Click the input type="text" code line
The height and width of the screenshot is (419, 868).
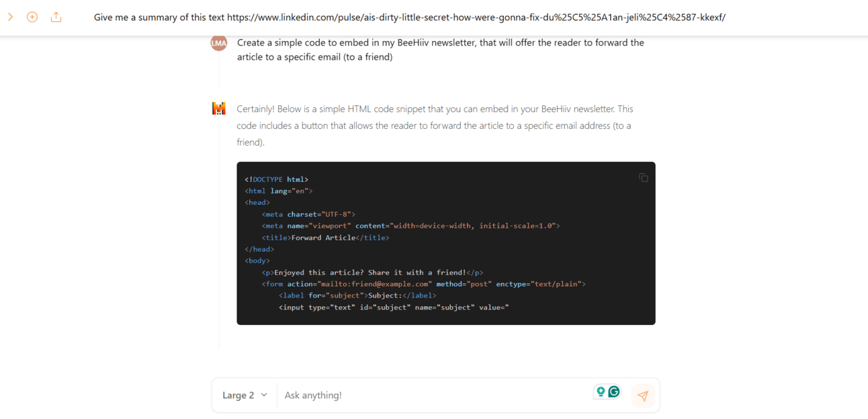pos(394,308)
